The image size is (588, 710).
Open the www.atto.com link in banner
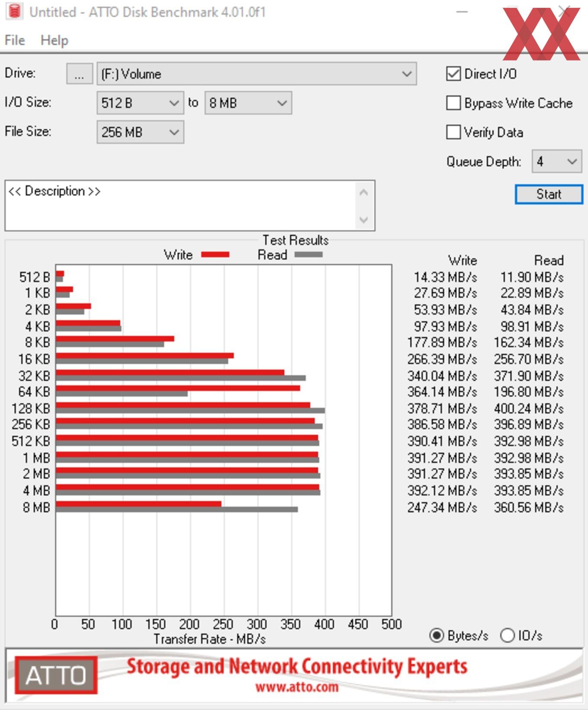click(x=297, y=687)
